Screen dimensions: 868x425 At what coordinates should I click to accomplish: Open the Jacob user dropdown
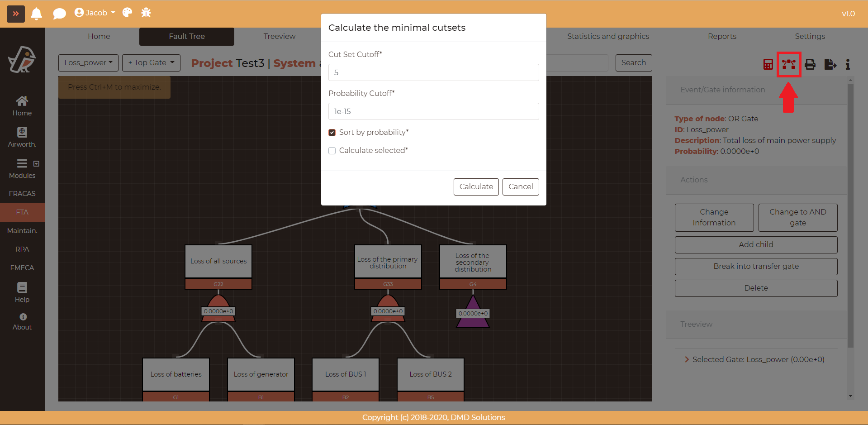coord(95,13)
